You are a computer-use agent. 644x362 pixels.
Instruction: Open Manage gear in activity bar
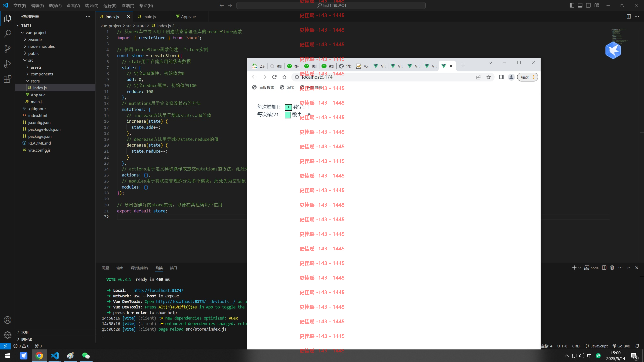(x=8, y=335)
